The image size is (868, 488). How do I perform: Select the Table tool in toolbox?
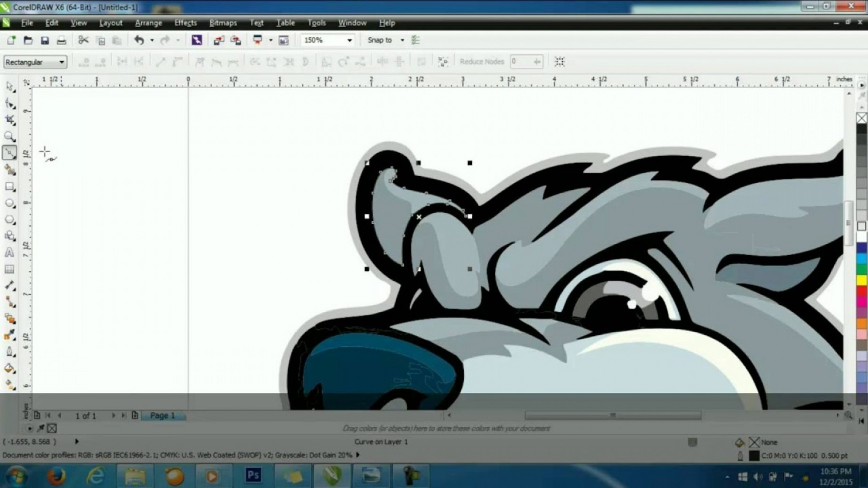click(10, 269)
